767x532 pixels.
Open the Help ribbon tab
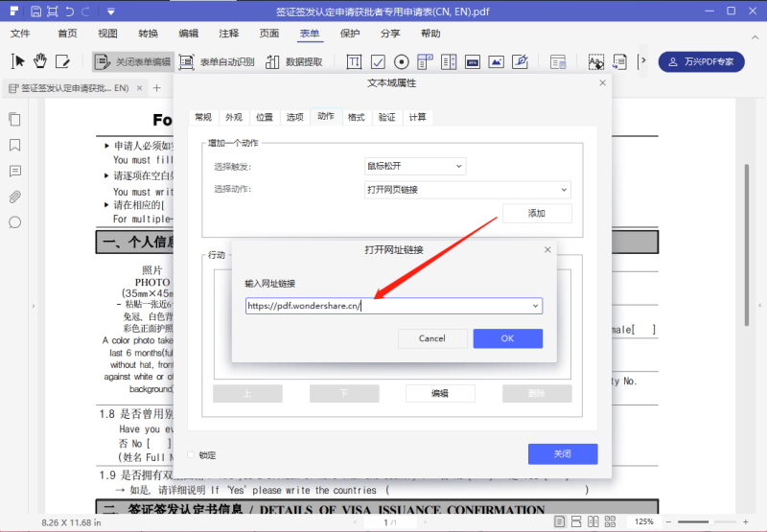430,34
